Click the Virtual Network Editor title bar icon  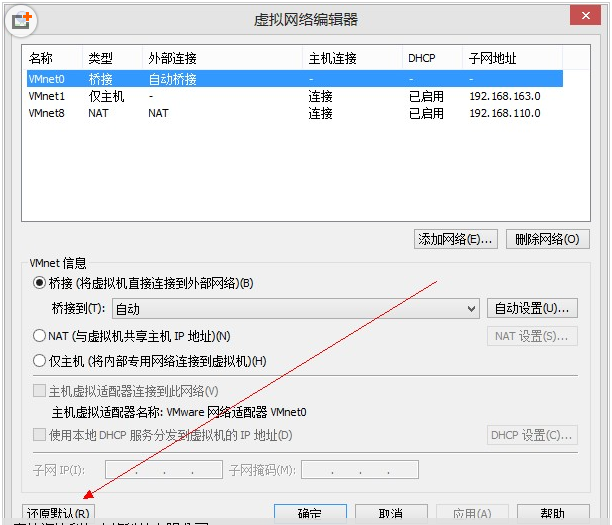click(x=22, y=18)
